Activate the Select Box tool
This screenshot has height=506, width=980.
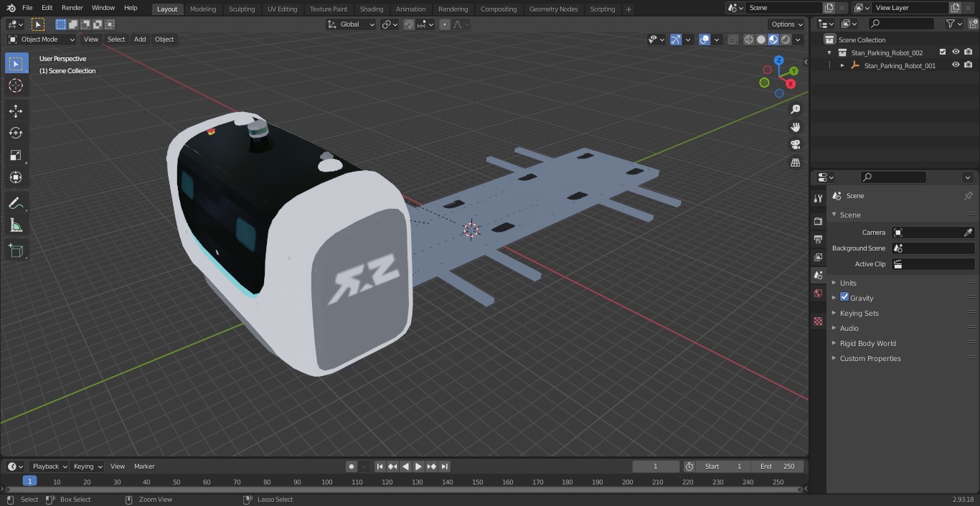16,63
